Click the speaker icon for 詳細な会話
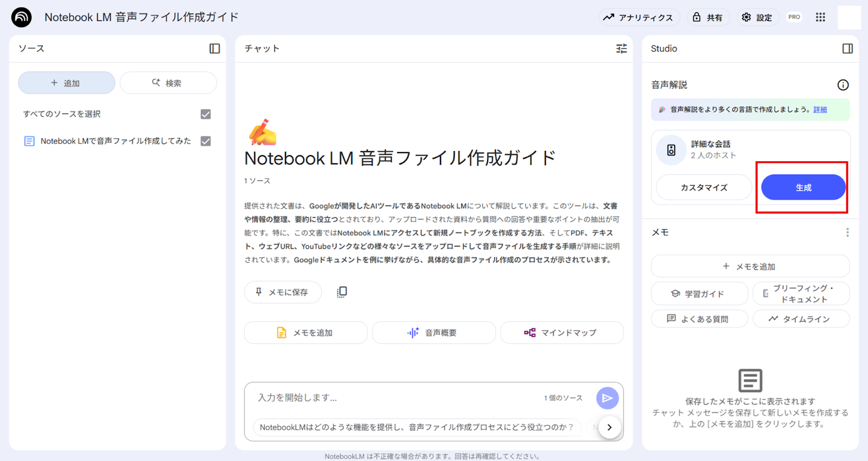The width and height of the screenshot is (868, 461). point(671,150)
